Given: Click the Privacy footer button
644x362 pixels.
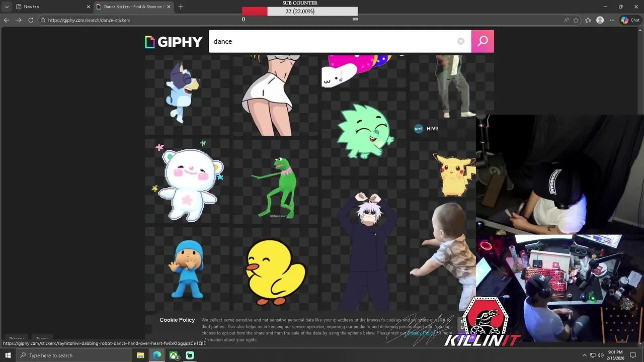Looking at the screenshot, I should (x=17, y=339).
